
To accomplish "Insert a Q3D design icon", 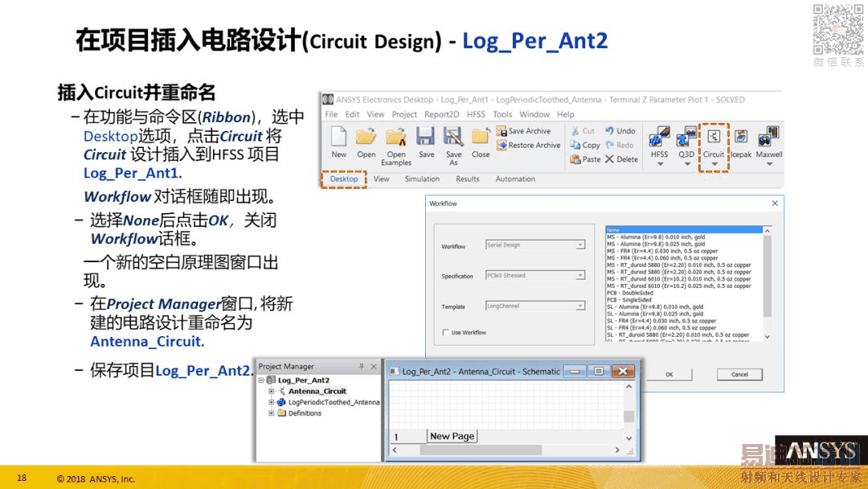I will tap(686, 137).
